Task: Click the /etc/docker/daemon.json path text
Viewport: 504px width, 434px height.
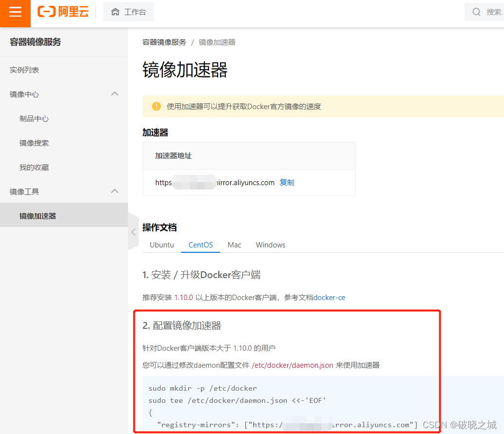Action: (x=292, y=365)
